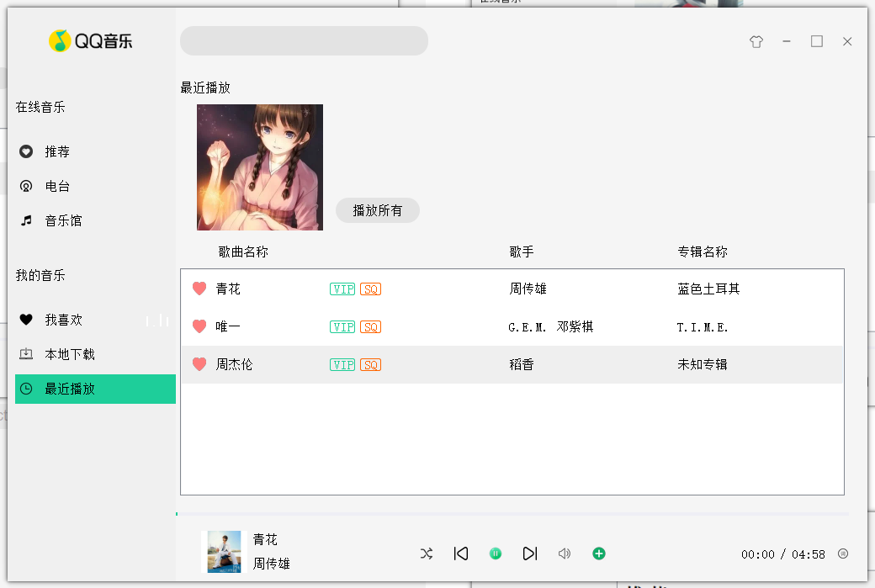Image resolution: width=875 pixels, height=588 pixels.
Task: Click now-playing artist 周传雄 in player bar
Action: [271, 564]
